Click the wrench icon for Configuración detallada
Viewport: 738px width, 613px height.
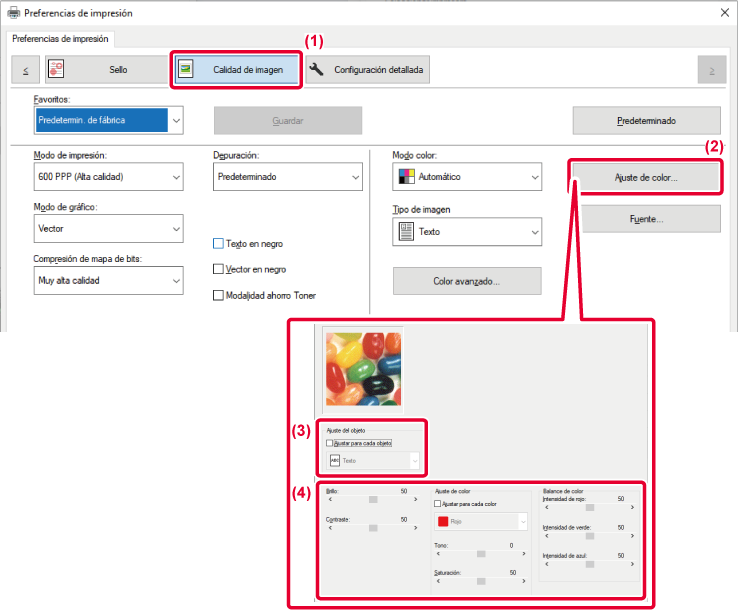(x=317, y=69)
